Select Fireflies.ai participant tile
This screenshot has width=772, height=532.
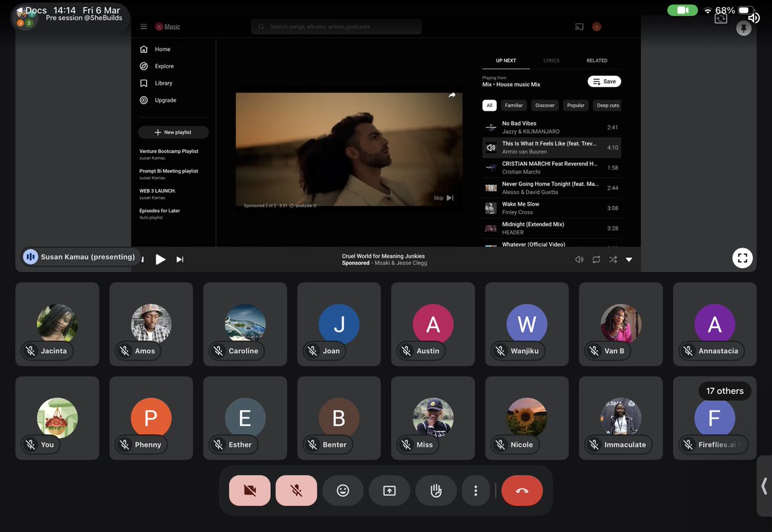coord(715,418)
